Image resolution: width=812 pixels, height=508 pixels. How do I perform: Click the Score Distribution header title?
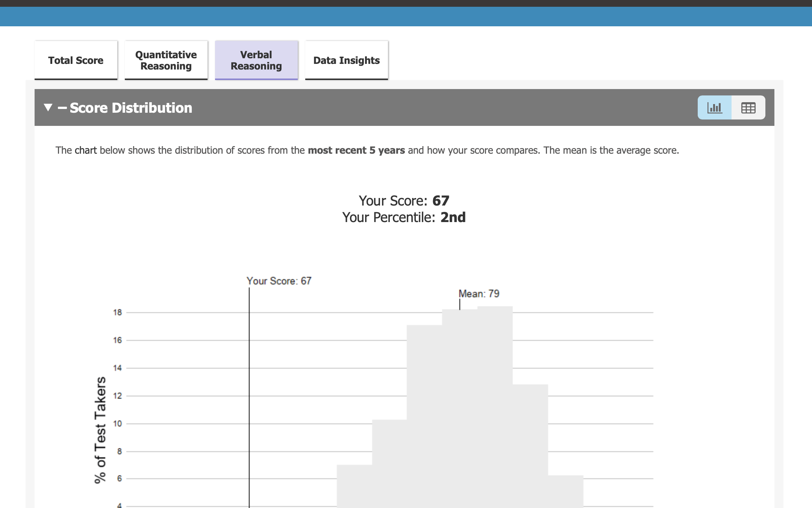(x=131, y=108)
